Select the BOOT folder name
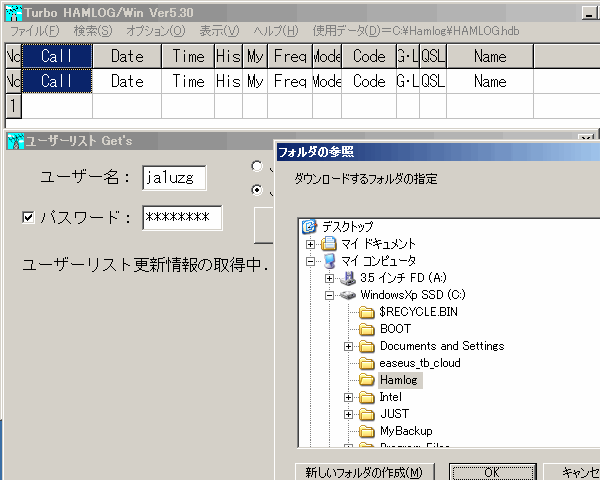Screen dimensions: 600x480 click(x=395, y=329)
